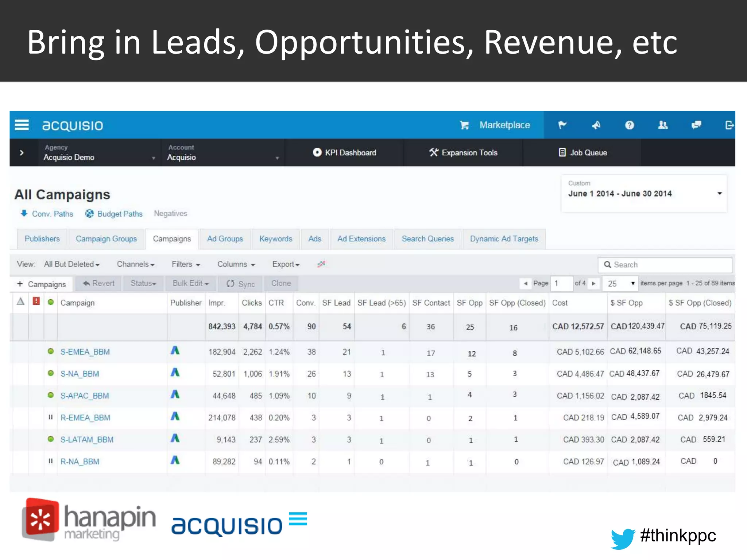Toggle the paused status icon for R-NA_BBM
The height and width of the screenshot is (560, 747).
tap(51, 461)
